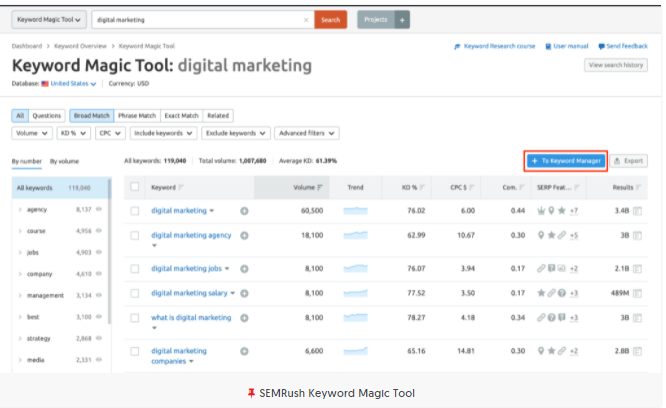Viewport: 666px width, 408px height.
Task: Go to Keyword Overview breadcrumb
Action: (x=80, y=46)
